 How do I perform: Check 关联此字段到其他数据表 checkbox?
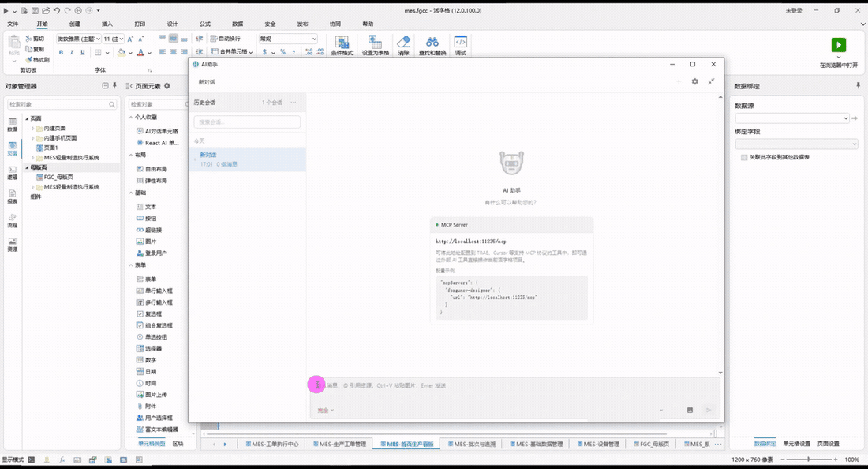pyautogui.click(x=744, y=158)
